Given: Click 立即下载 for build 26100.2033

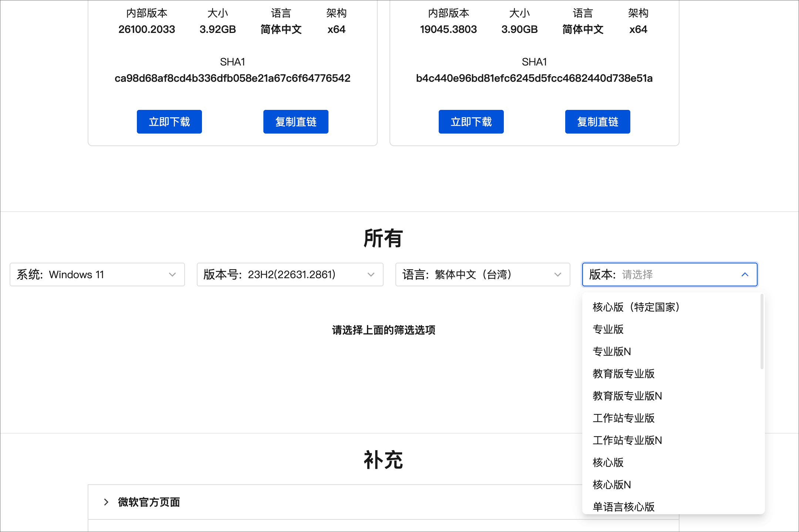Looking at the screenshot, I should tap(169, 122).
